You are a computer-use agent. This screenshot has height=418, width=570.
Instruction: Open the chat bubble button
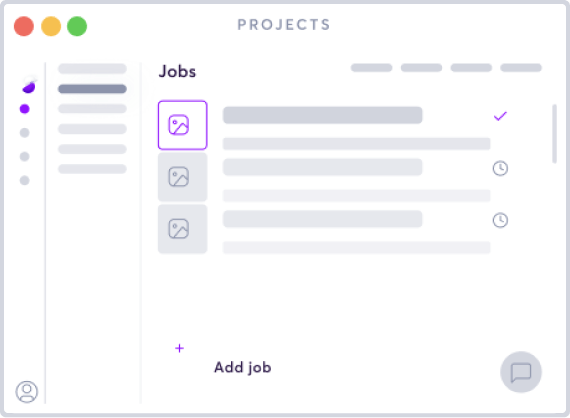(x=521, y=372)
